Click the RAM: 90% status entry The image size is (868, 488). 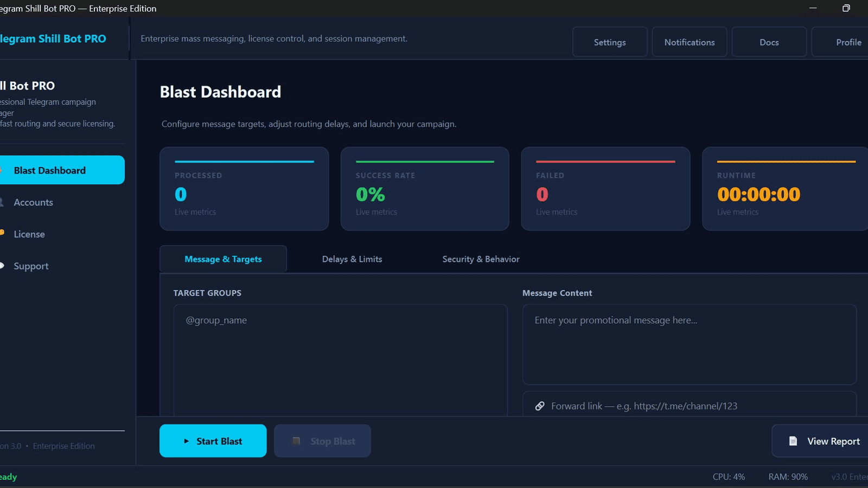click(x=788, y=477)
